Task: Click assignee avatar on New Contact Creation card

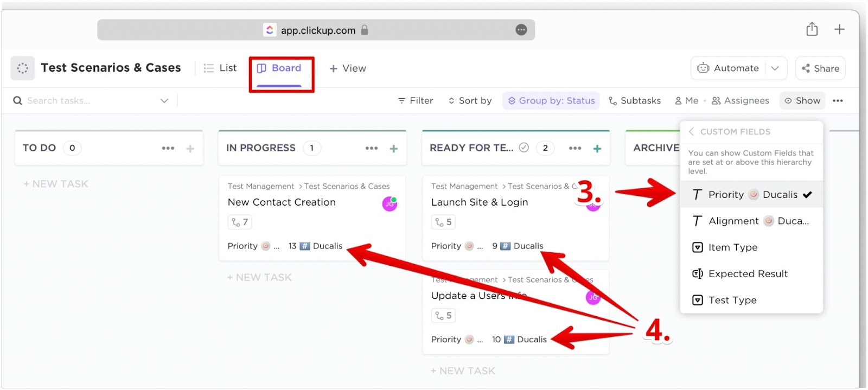Action: 390,204
